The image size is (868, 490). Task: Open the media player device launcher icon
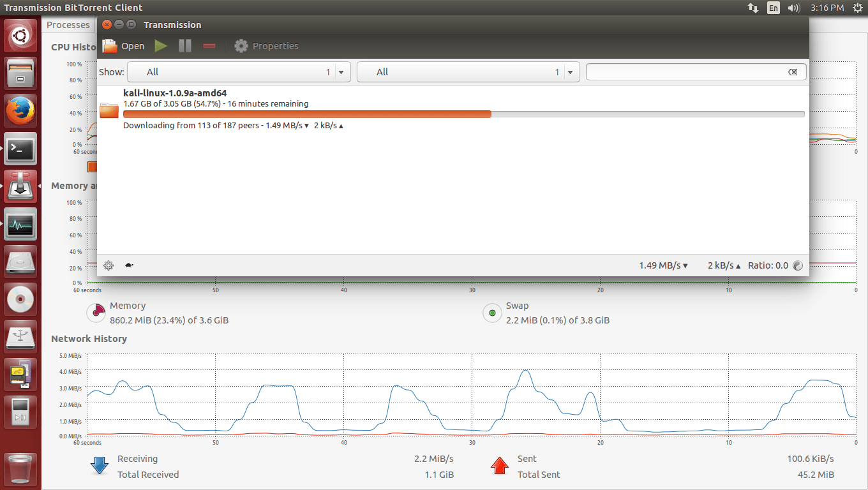tap(21, 412)
